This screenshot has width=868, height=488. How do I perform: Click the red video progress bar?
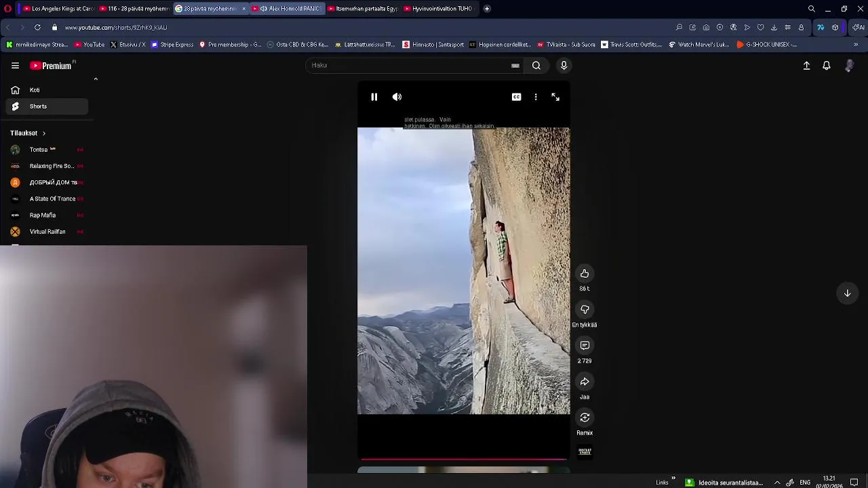point(464,460)
